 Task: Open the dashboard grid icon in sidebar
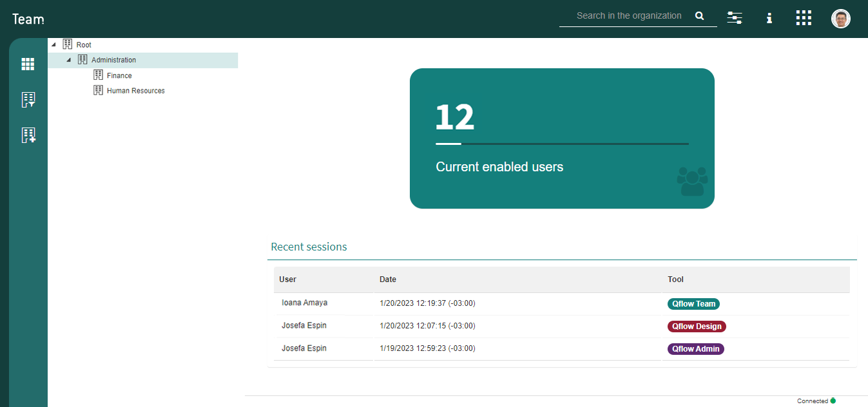click(x=28, y=64)
